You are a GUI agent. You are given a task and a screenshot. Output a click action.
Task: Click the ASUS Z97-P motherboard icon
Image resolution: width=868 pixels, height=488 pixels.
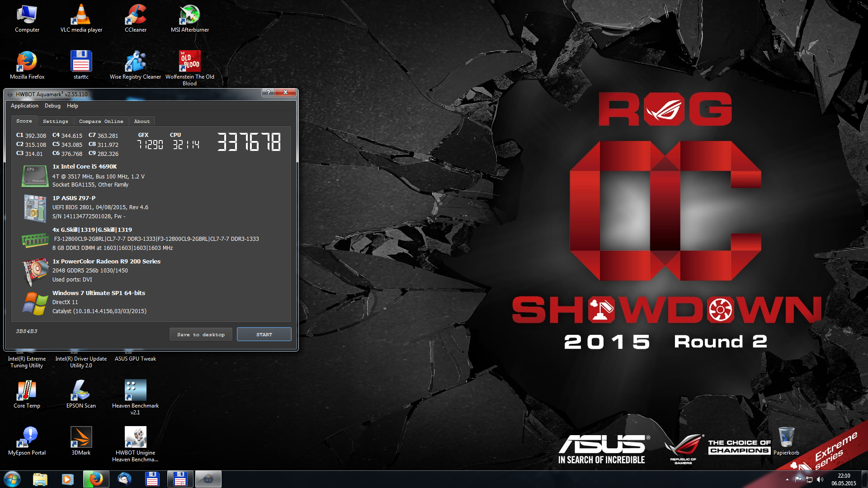35,208
